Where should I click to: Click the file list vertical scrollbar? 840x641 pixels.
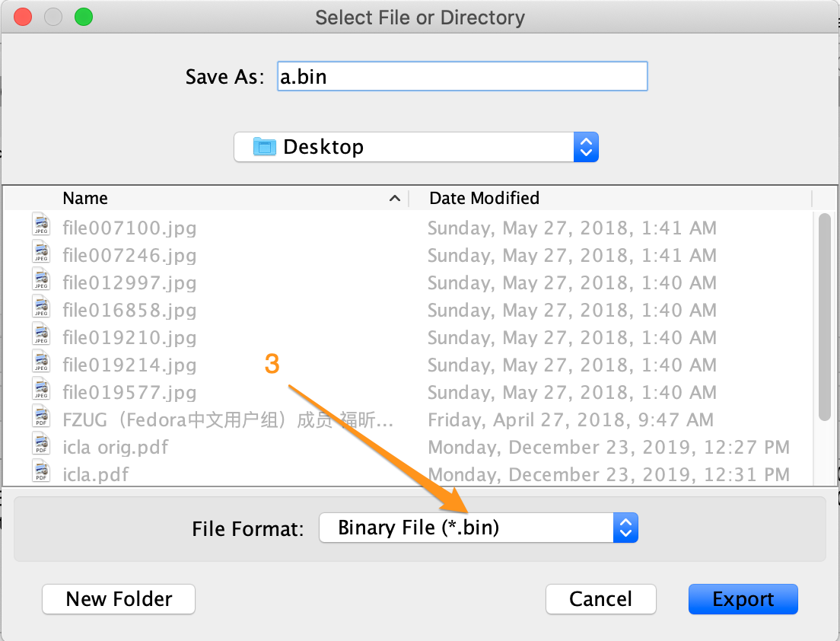(x=824, y=316)
